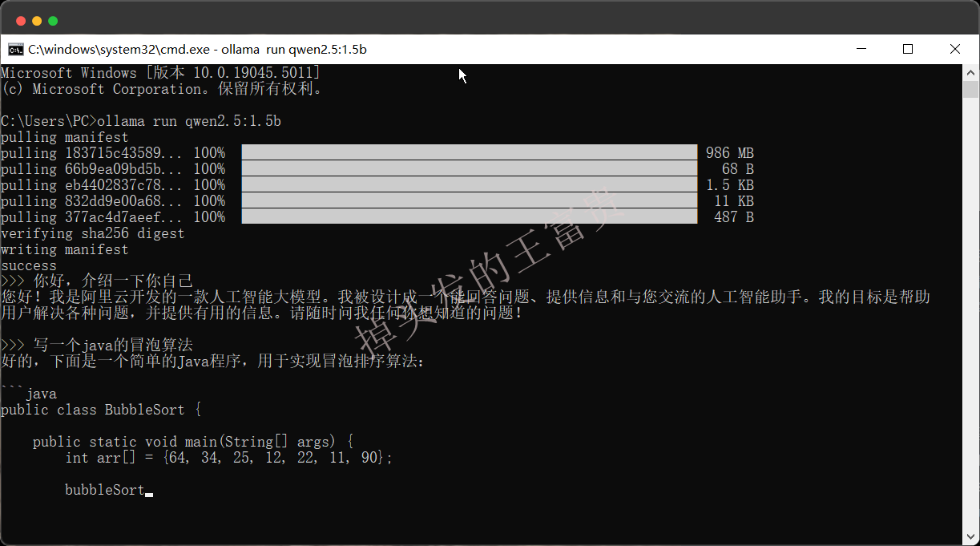Click the vertical scrollbar thumb

pyautogui.click(x=970, y=89)
